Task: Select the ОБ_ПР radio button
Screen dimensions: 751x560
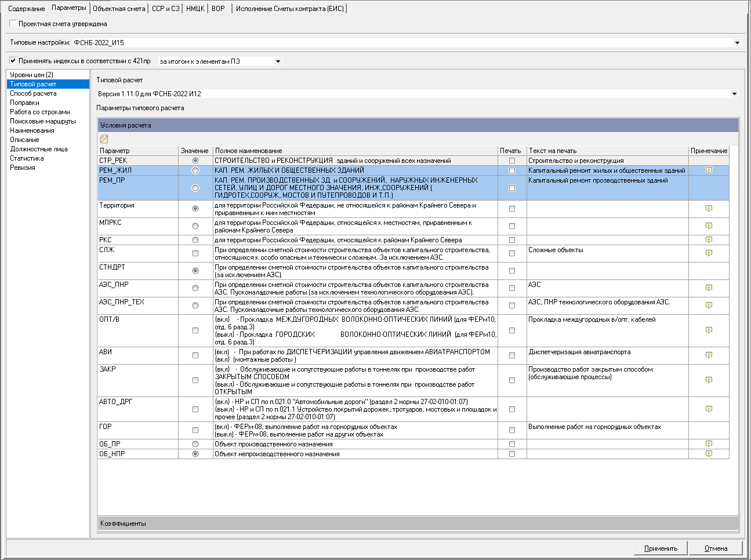Action: coord(195,444)
